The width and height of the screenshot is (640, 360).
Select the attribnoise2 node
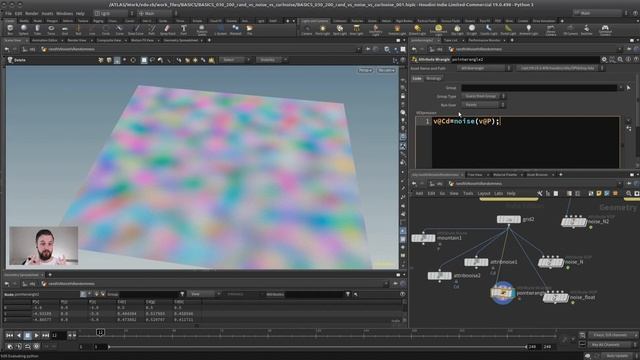click(x=439, y=276)
